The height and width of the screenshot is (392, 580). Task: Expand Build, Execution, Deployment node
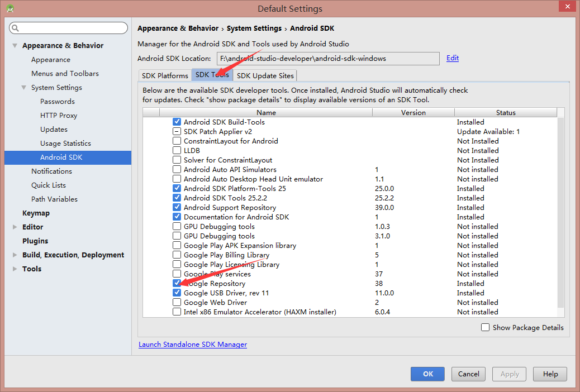coord(15,255)
